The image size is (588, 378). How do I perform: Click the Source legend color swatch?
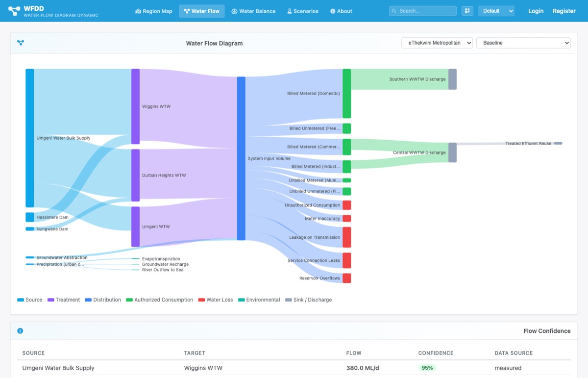tap(21, 300)
